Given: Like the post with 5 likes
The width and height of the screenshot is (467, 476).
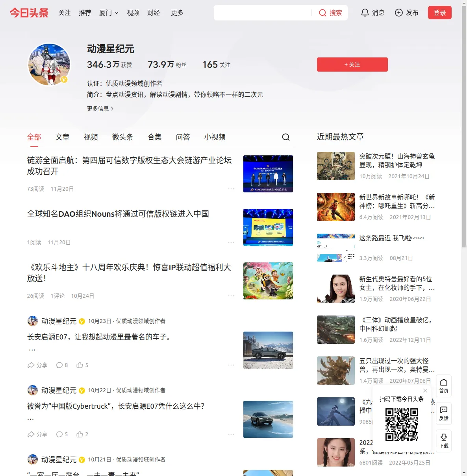Looking at the screenshot, I should click(x=83, y=365).
